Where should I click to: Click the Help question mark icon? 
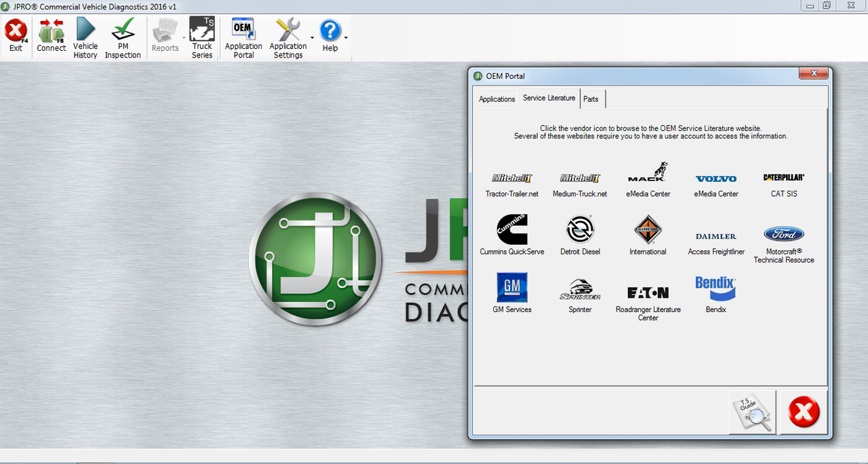coord(330,31)
